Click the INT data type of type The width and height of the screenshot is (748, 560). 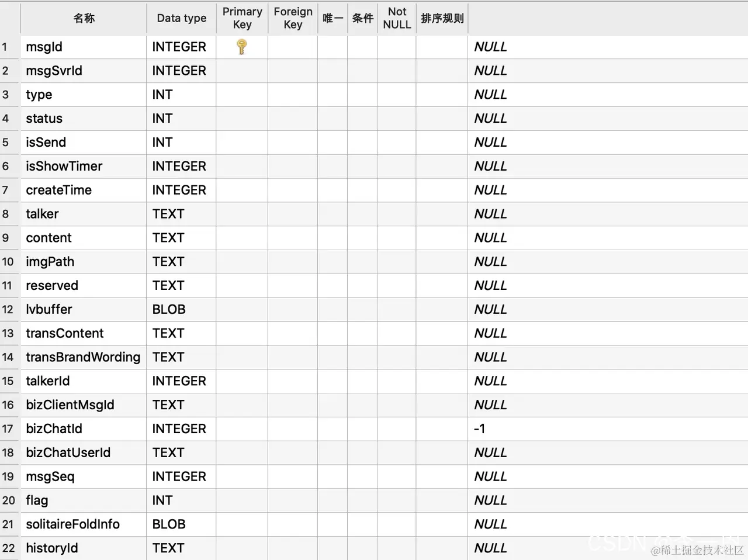pos(162,95)
